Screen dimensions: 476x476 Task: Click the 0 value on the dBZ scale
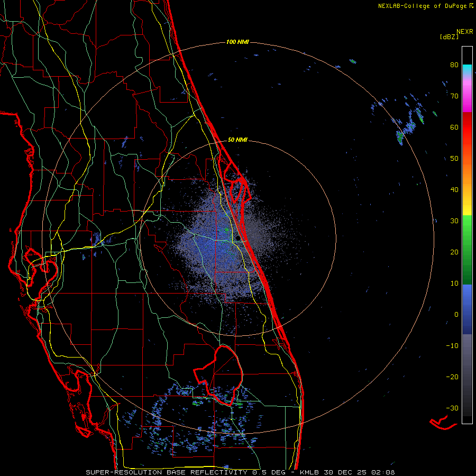click(x=456, y=315)
